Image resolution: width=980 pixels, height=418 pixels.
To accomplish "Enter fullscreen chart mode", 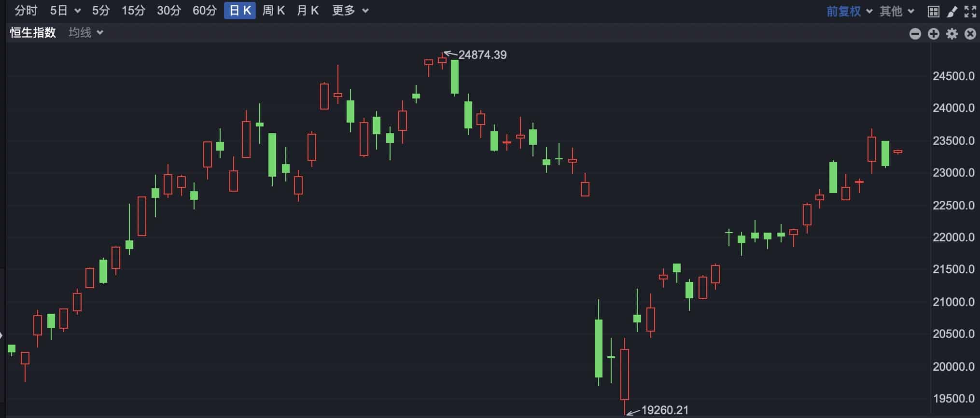I will click(970, 11).
